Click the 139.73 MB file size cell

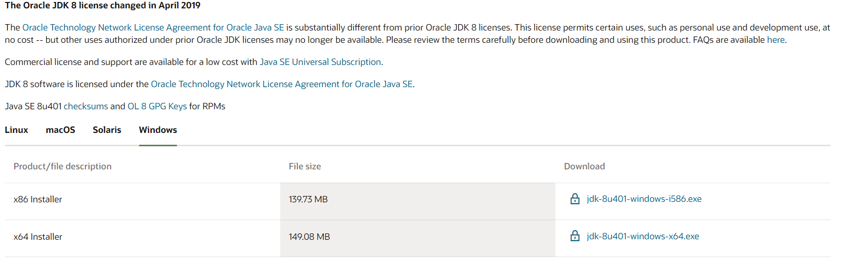(x=308, y=199)
